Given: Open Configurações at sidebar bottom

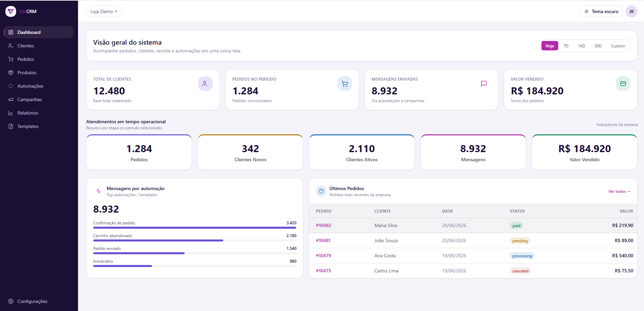Looking at the screenshot, I should [x=39, y=301].
